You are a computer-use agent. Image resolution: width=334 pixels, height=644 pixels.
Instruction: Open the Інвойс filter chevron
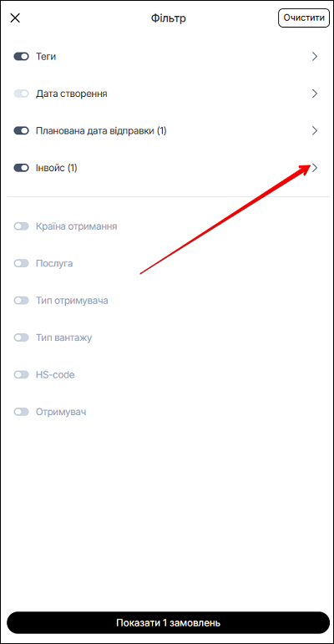tap(315, 168)
